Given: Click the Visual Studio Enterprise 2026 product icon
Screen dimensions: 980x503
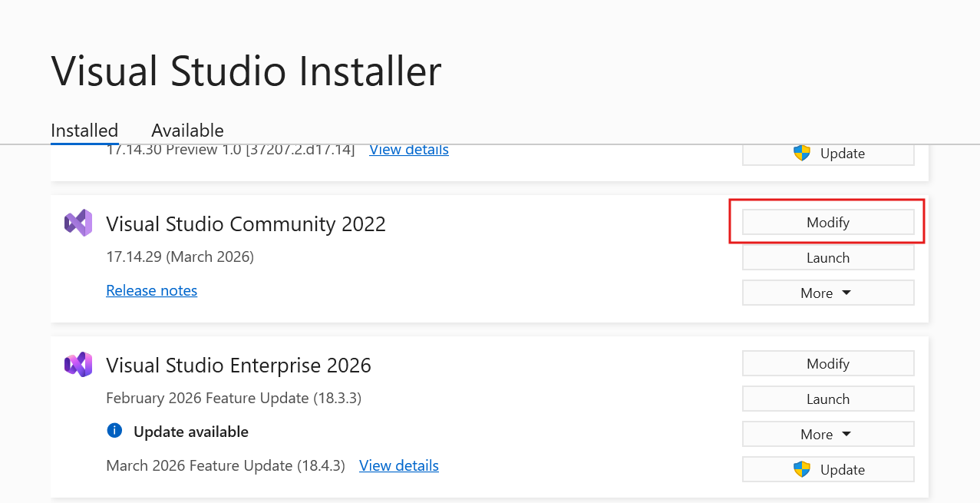Looking at the screenshot, I should pos(78,365).
